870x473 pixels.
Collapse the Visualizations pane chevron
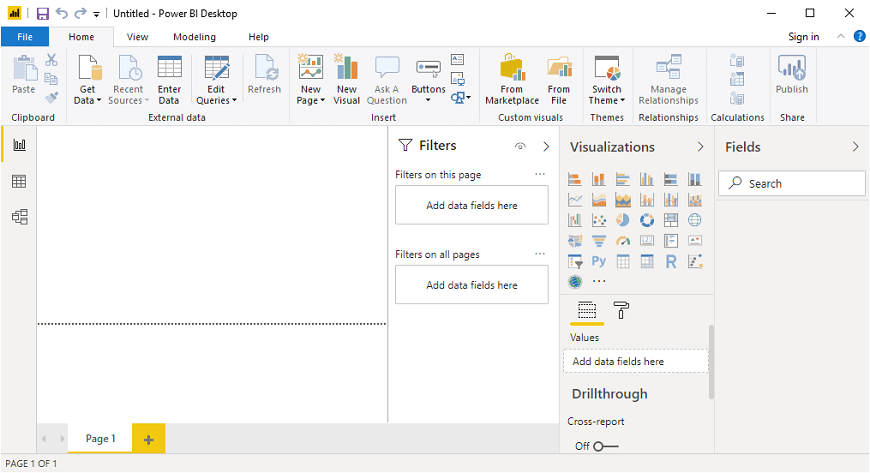point(700,147)
